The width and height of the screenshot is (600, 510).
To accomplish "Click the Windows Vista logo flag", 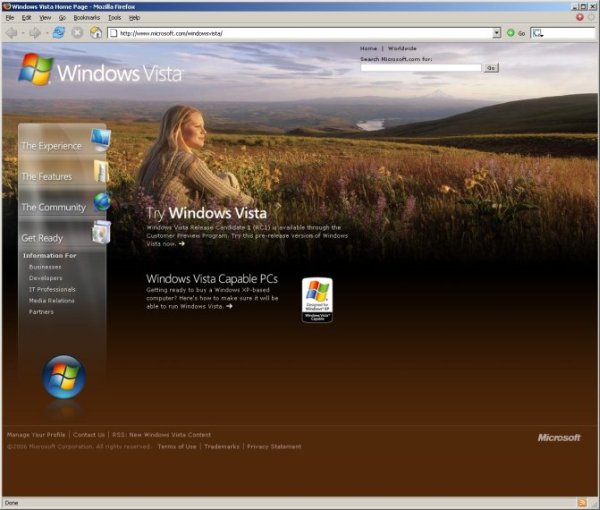I will (36, 69).
